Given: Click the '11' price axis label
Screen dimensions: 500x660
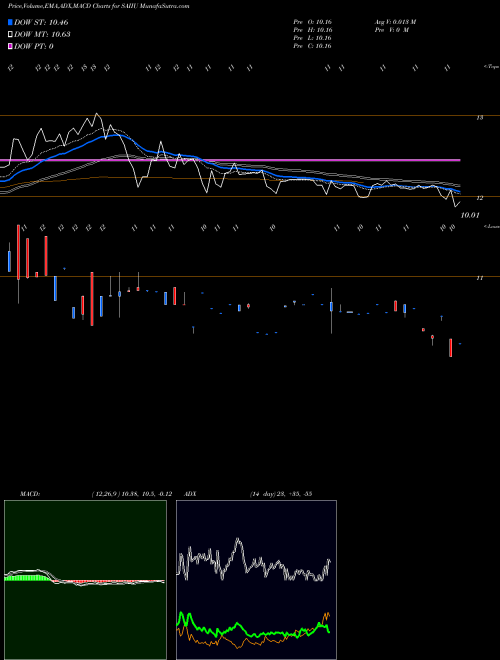Looking at the screenshot, I should coord(480,278).
